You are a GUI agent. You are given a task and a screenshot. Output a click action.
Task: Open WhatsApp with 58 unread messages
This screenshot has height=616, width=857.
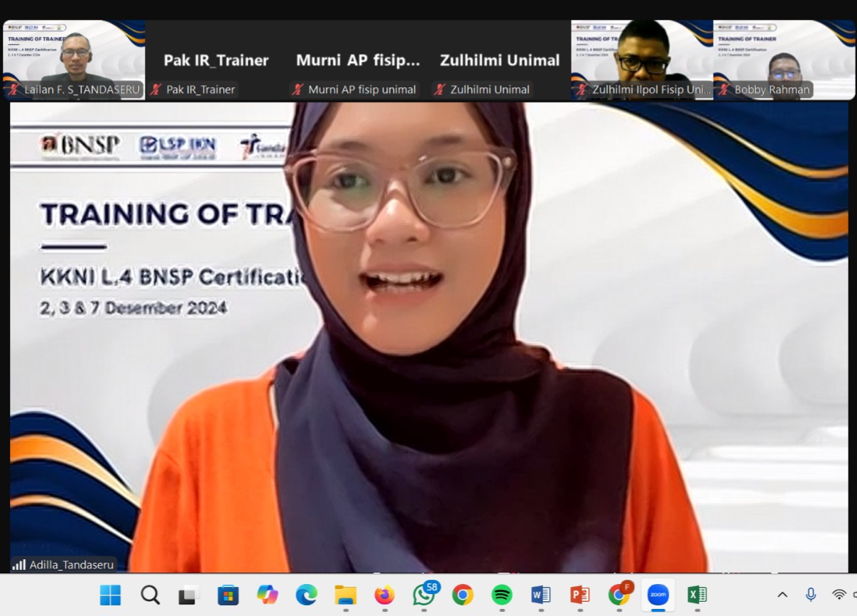425,595
